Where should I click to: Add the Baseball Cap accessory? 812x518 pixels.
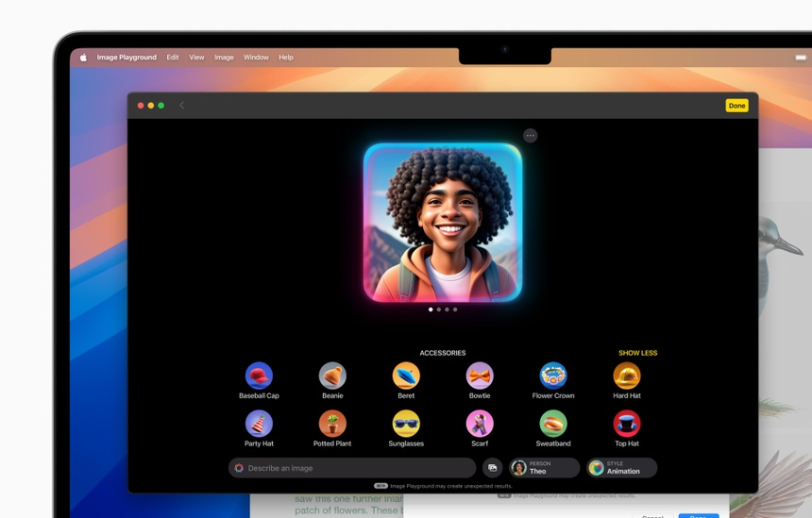259,376
